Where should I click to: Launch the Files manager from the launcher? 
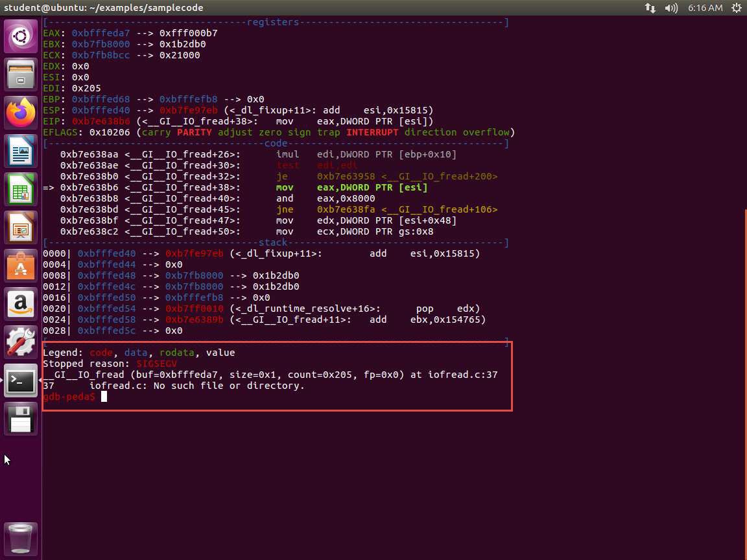[21, 75]
